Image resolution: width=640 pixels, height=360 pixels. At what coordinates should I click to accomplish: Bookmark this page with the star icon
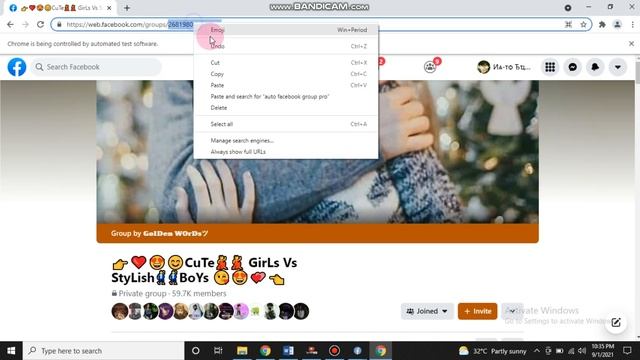(x=583, y=24)
